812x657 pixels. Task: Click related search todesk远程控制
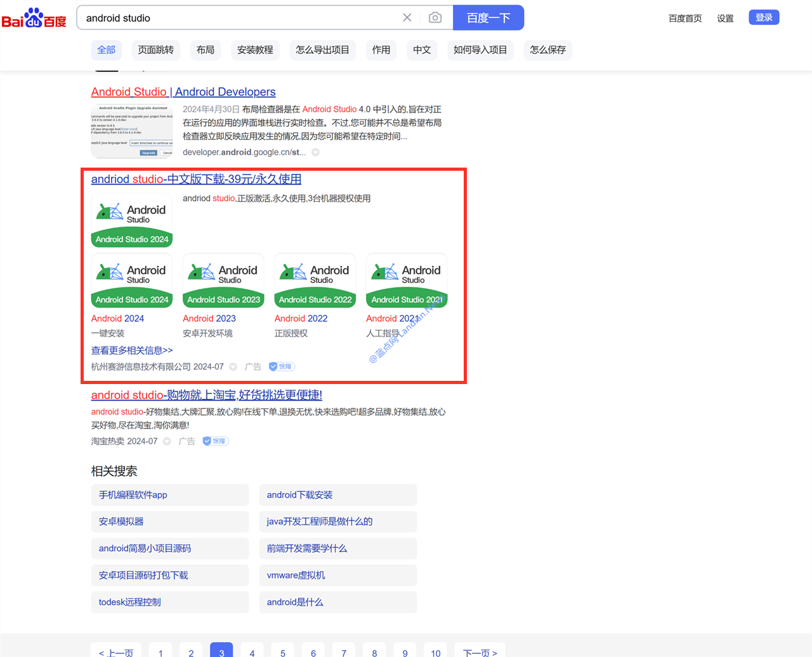(x=170, y=602)
